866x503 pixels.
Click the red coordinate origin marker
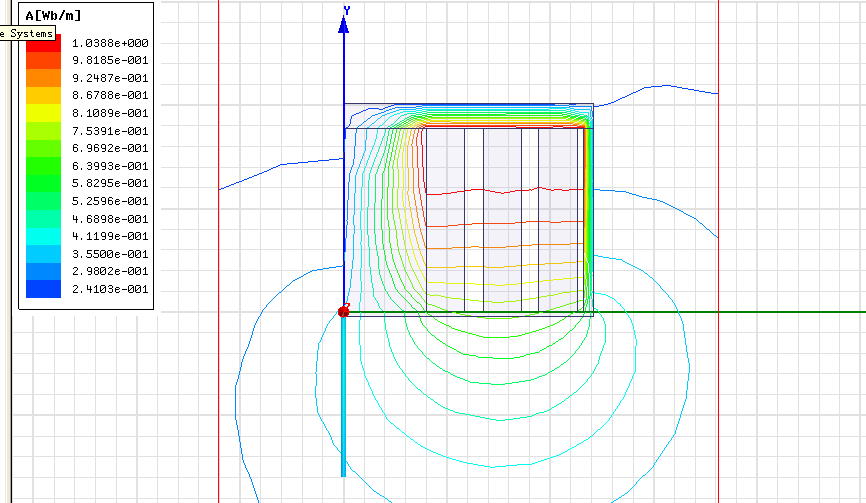click(344, 311)
